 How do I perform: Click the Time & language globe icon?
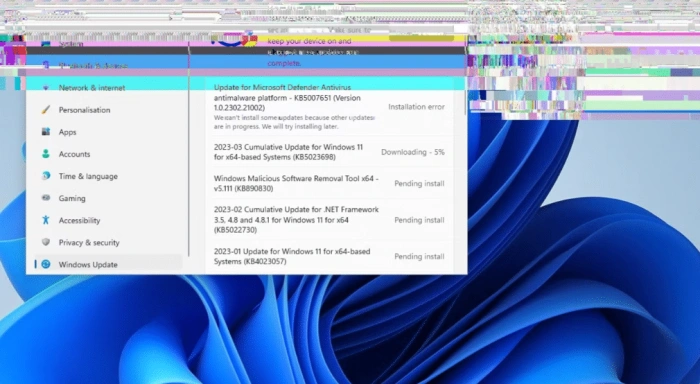46,176
